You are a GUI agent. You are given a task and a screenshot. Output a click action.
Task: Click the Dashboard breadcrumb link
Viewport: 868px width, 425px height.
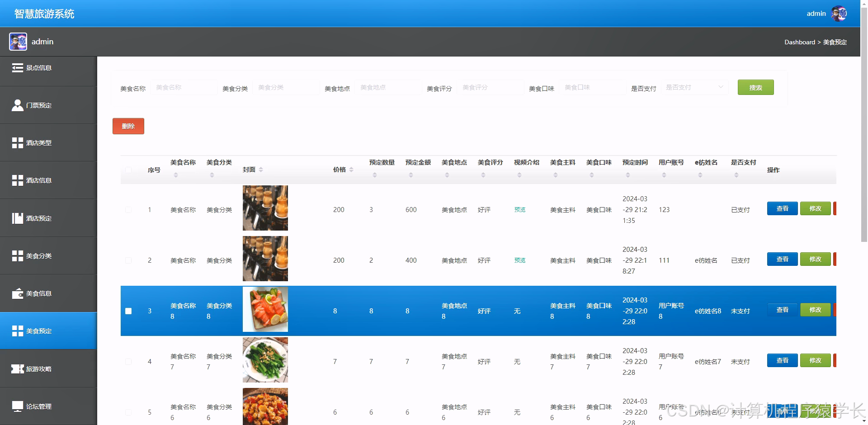click(800, 42)
